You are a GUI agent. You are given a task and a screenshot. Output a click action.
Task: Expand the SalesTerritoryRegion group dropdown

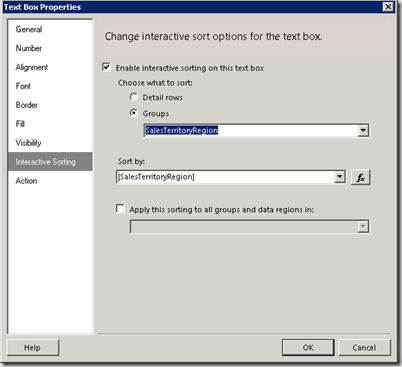(x=363, y=130)
